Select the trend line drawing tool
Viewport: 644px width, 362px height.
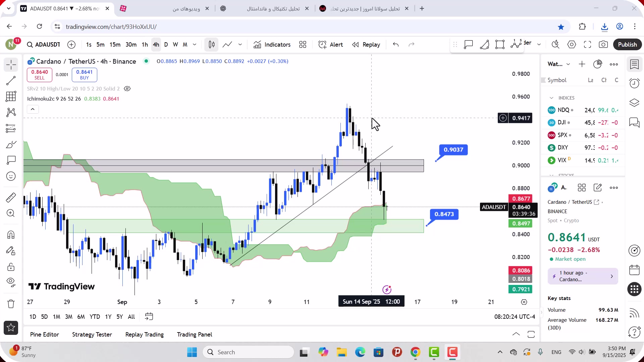pos(11,80)
